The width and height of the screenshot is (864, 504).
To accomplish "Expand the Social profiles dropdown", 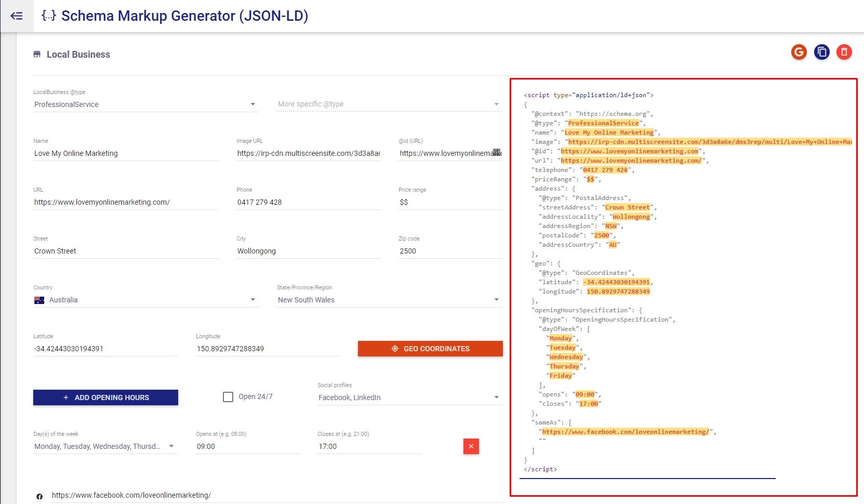I will tap(496, 397).
